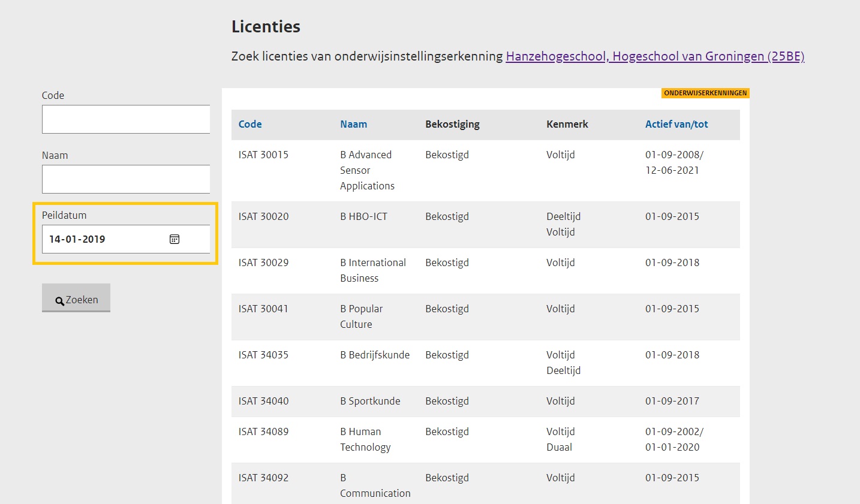The width and height of the screenshot is (860, 504).
Task: Focus the Code input field
Action: (x=126, y=119)
